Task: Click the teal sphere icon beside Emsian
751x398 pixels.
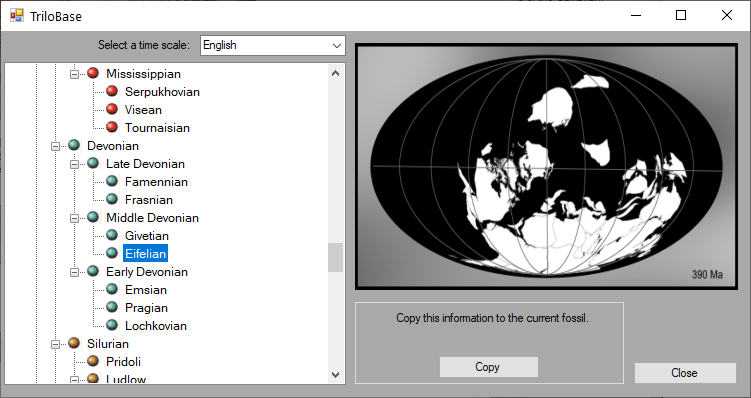Action: point(112,289)
